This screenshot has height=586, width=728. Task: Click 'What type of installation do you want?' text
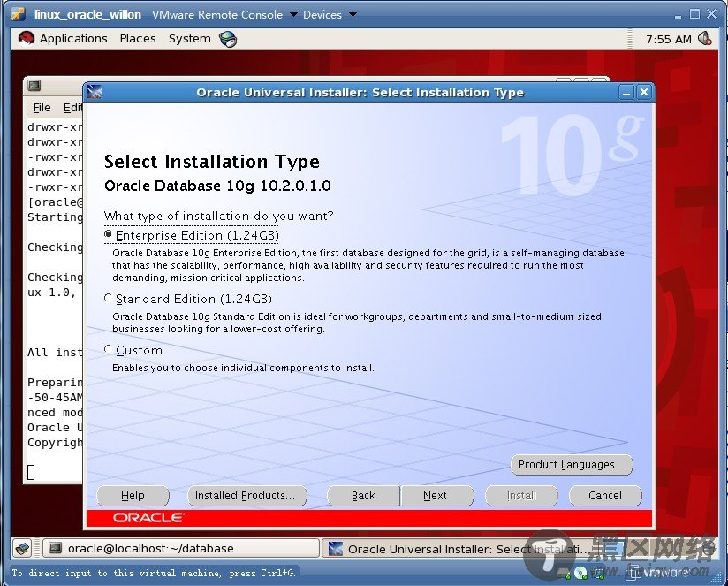[x=219, y=216]
